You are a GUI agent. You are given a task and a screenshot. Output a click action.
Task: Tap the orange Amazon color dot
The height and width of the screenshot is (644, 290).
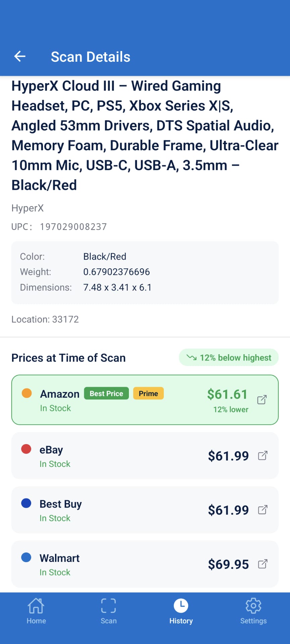(27, 393)
